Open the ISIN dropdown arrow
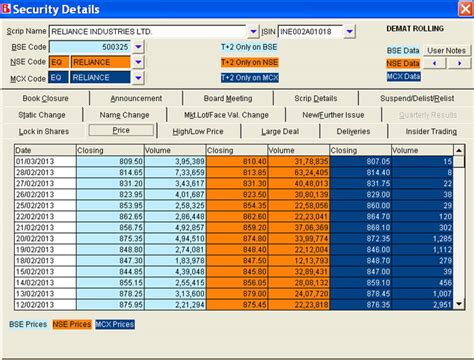Image resolution: width=474 pixels, height=360 pixels. coord(349,32)
